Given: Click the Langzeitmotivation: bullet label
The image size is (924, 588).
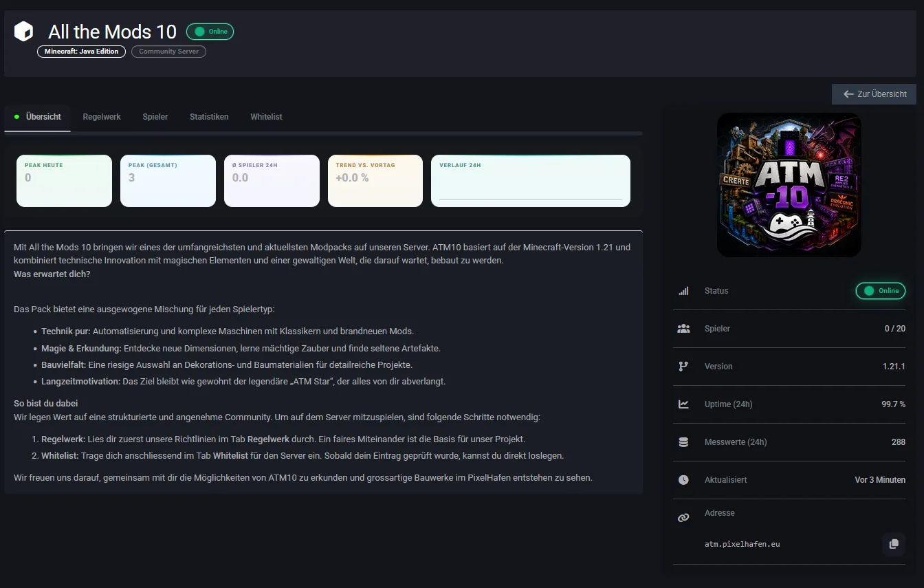Looking at the screenshot, I should (x=80, y=382).
